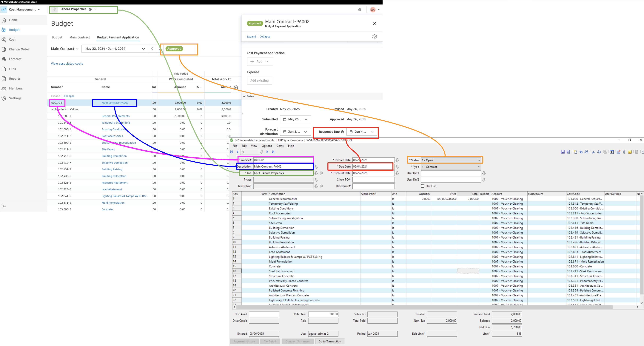Click the Add existing expense button
This screenshot has height=346, width=644.
click(260, 81)
